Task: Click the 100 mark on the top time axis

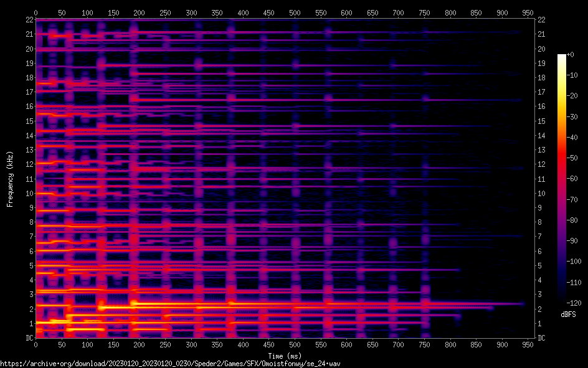Action: [x=87, y=12]
